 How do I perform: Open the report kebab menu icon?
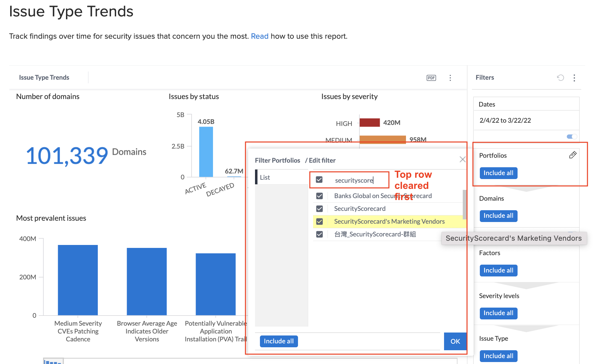[x=450, y=78]
